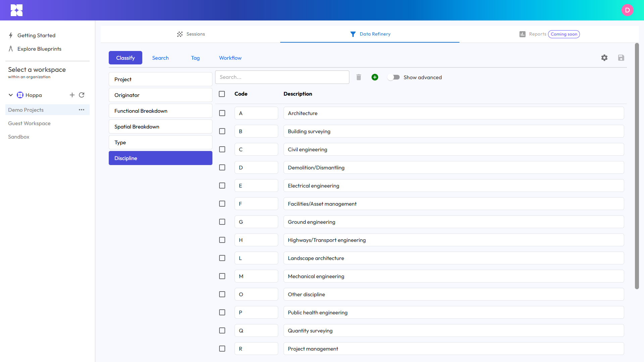The image size is (644, 362).
Task: Check the box for Architecture row
Action: click(222, 113)
